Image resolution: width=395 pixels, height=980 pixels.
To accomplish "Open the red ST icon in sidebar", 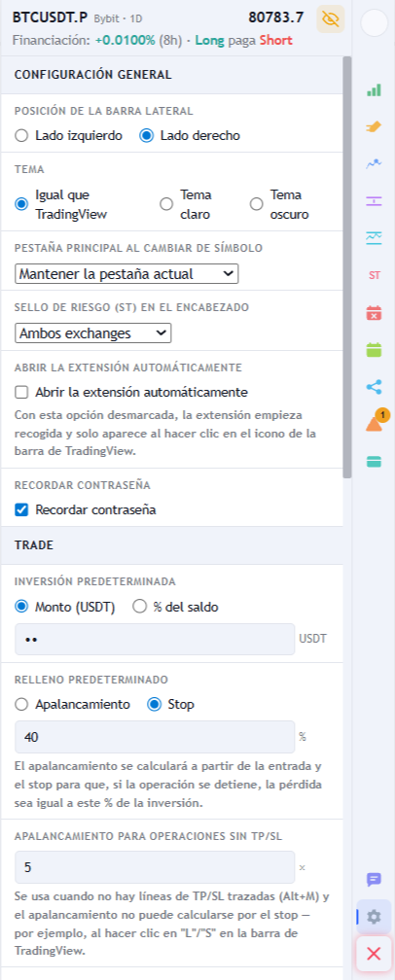I will point(374,275).
